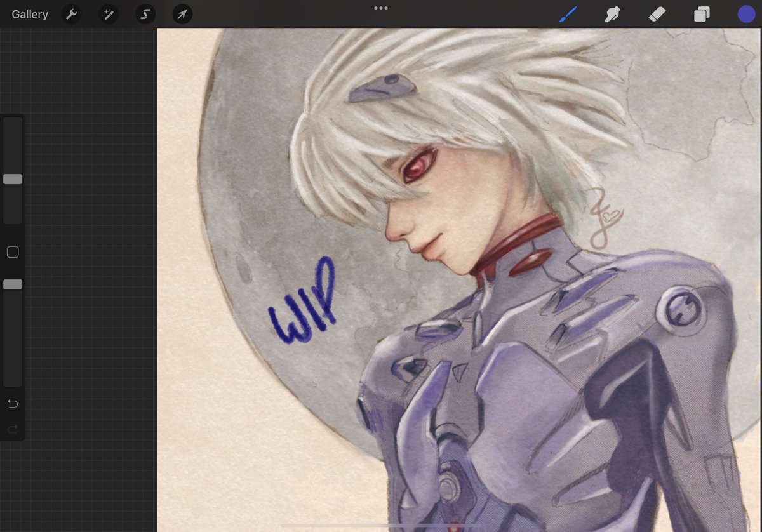Open the Layers panel
This screenshot has height=532, width=762.
[702, 14]
